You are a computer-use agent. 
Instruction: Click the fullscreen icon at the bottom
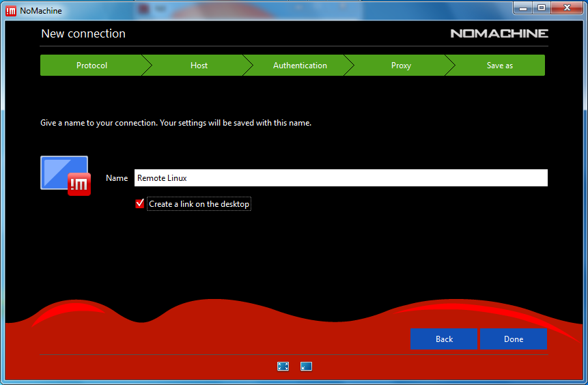click(283, 367)
